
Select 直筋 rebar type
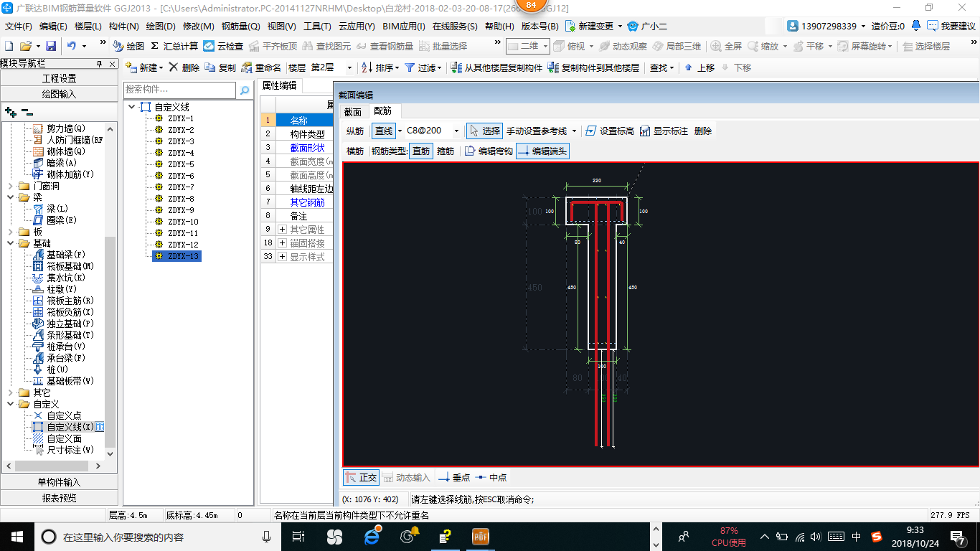tap(421, 151)
